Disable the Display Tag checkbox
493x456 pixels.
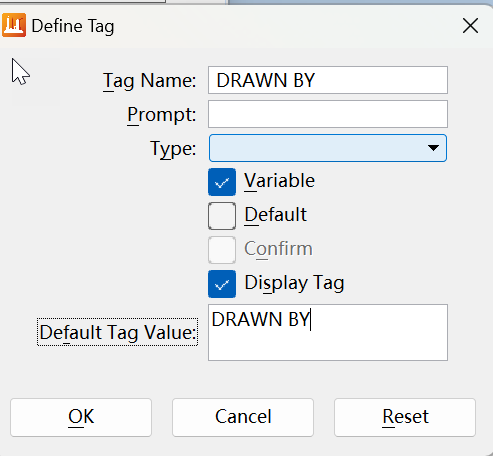(x=222, y=284)
